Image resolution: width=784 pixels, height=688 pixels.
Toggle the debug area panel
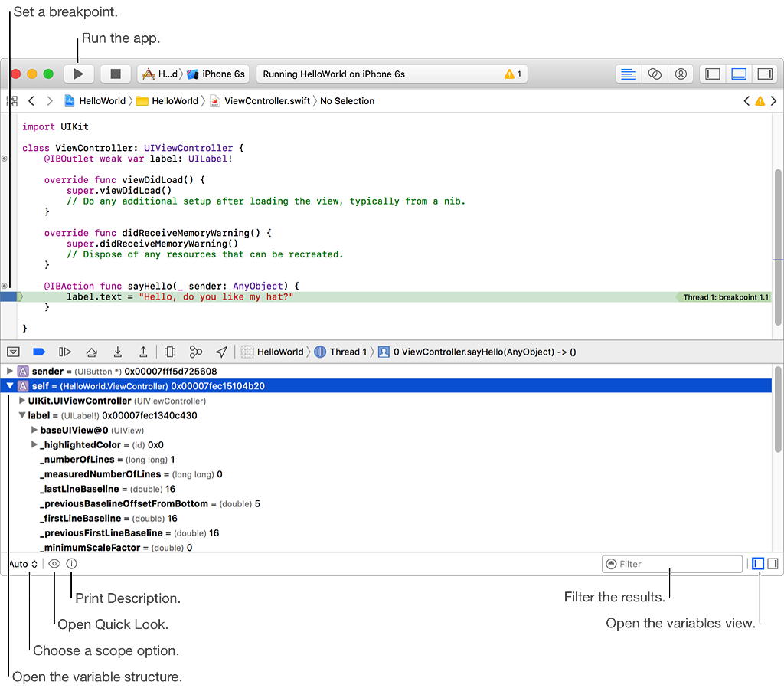(739, 74)
